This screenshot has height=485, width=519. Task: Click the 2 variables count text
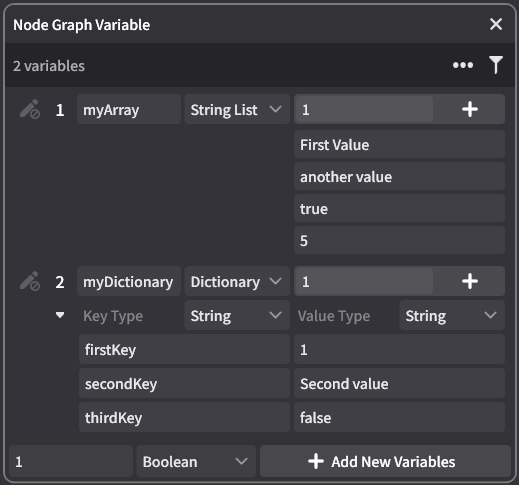coord(49,66)
